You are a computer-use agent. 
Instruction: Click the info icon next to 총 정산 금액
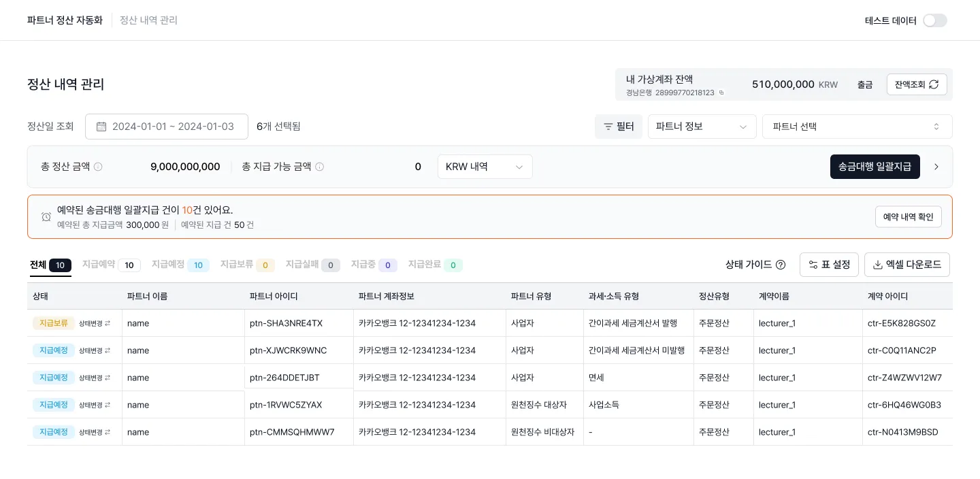(x=98, y=166)
